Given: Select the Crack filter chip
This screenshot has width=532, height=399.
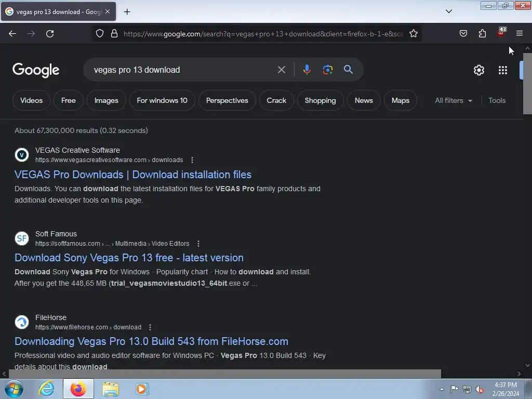Looking at the screenshot, I should coord(276,100).
